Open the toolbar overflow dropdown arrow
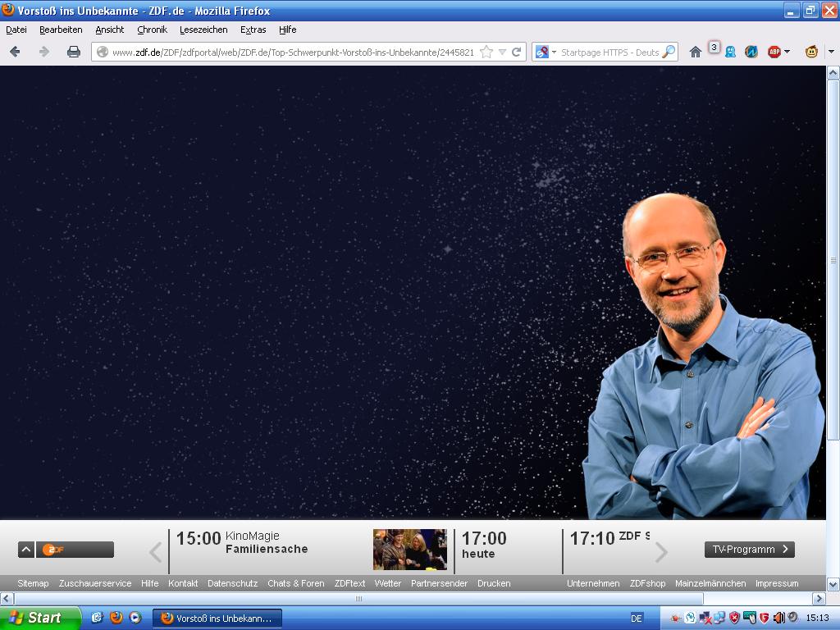The width and height of the screenshot is (840, 630). [x=832, y=52]
